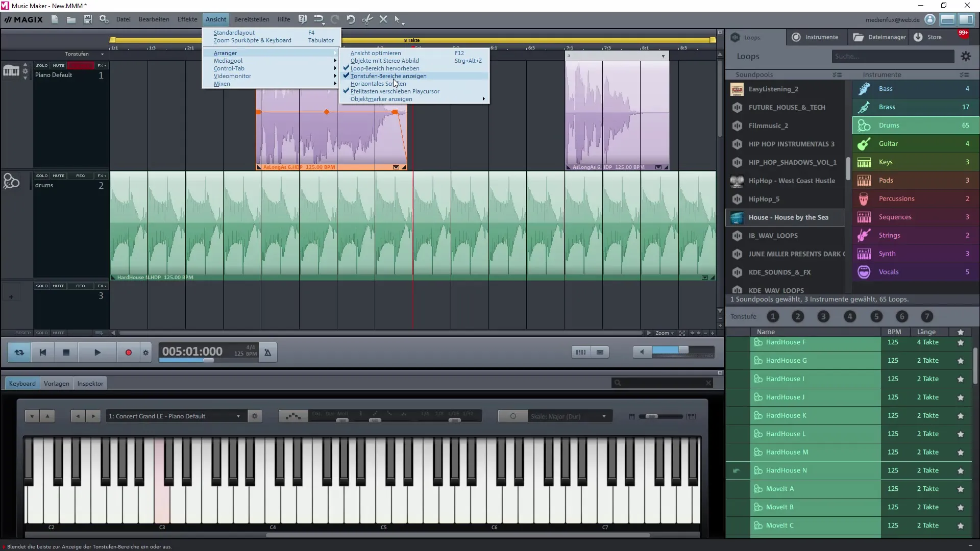Image resolution: width=980 pixels, height=551 pixels.
Task: Solo the drums track
Action: [42, 176]
